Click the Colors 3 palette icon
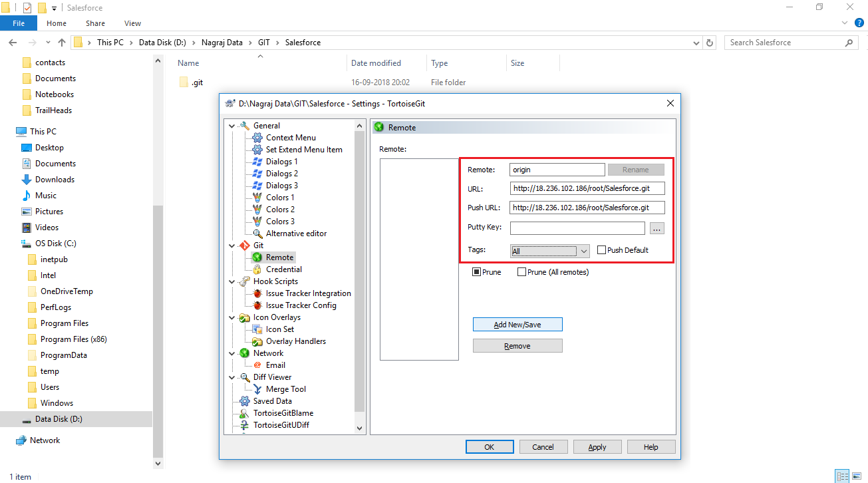Viewport: 868px width, 483px height. point(257,222)
